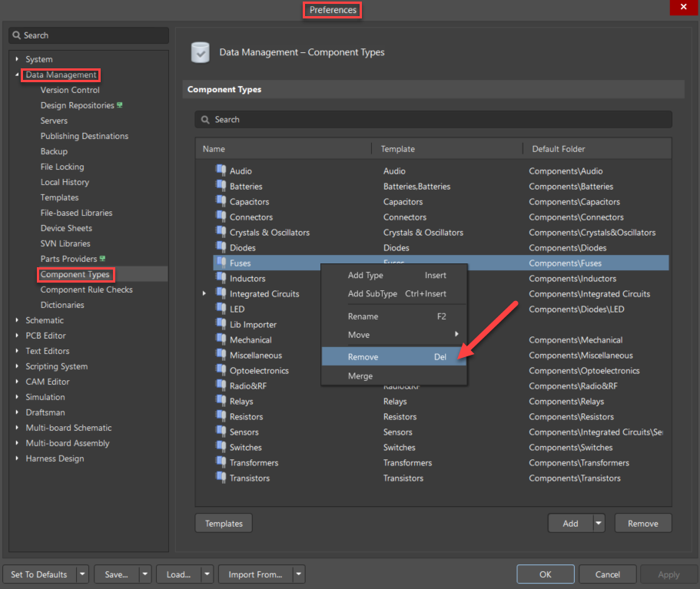700x589 pixels.
Task: Choose Add Type from context menu
Action: pyautogui.click(x=394, y=276)
